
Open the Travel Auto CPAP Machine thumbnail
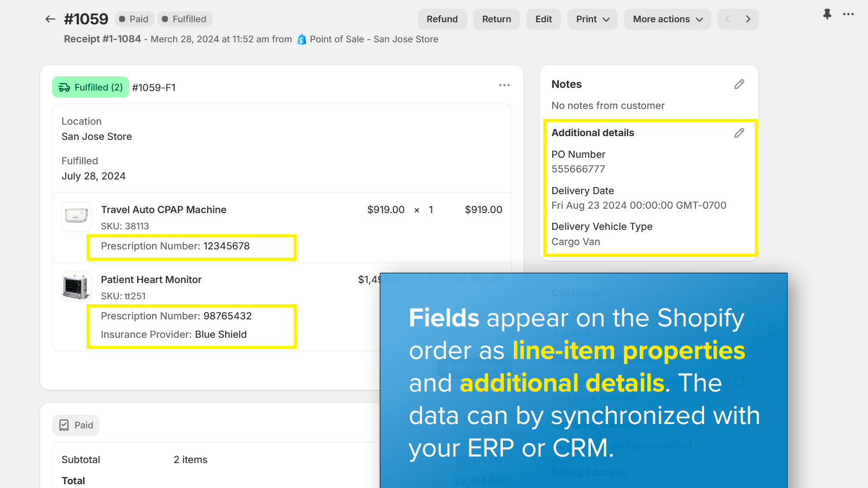click(76, 216)
